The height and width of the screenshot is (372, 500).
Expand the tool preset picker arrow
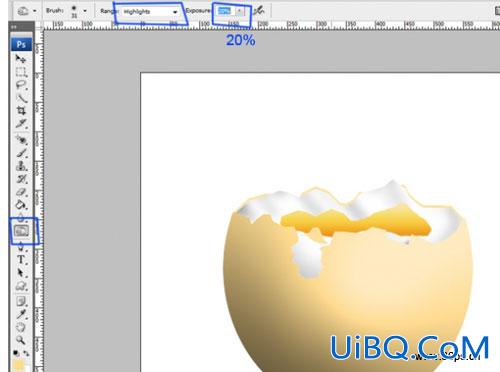point(35,11)
